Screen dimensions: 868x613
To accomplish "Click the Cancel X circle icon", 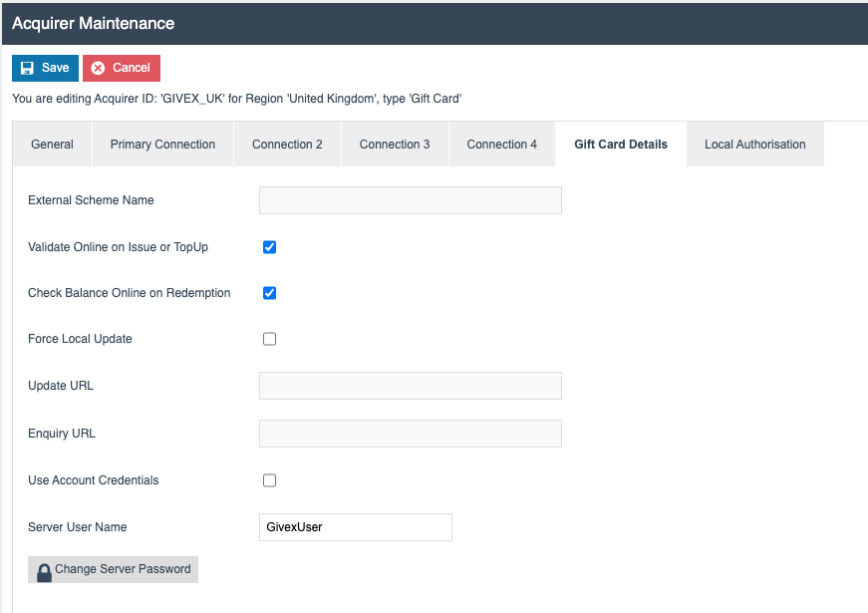I will coord(99,68).
